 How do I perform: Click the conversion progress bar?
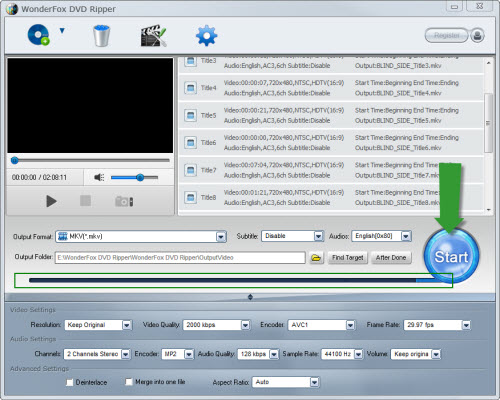pyautogui.click(x=233, y=280)
